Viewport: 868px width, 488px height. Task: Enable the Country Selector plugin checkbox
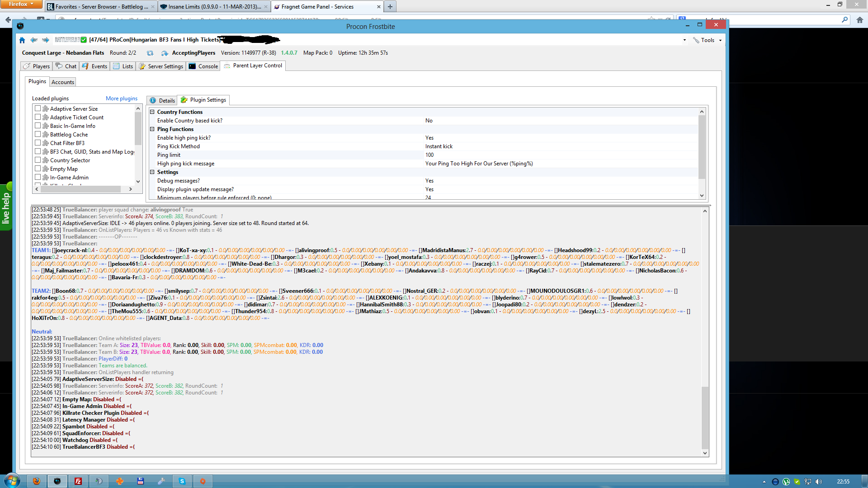point(38,160)
